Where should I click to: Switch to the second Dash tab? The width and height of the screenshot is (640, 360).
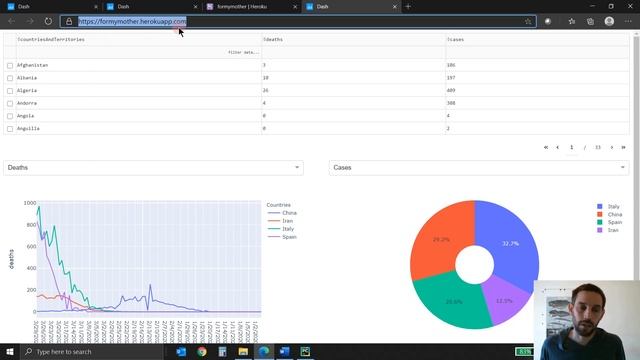click(x=151, y=7)
